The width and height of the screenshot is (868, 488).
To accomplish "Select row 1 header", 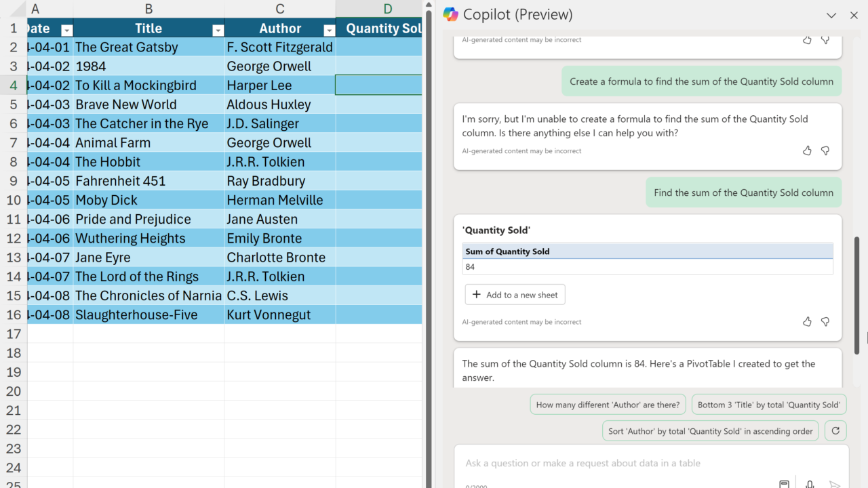I will [14, 28].
